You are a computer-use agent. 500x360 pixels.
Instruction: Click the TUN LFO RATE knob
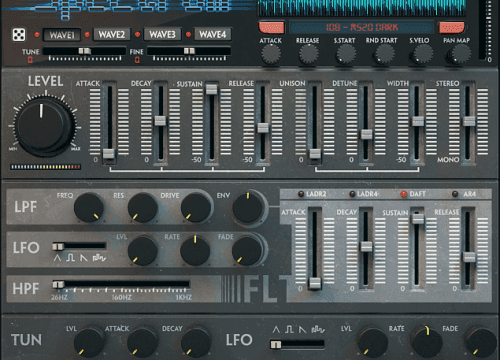427,342
